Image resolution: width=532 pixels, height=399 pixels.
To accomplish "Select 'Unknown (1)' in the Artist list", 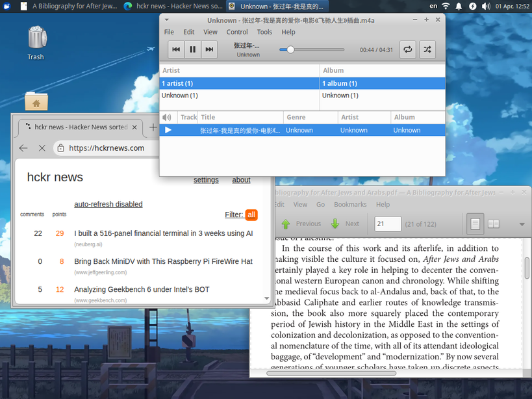I will coord(239,96).
